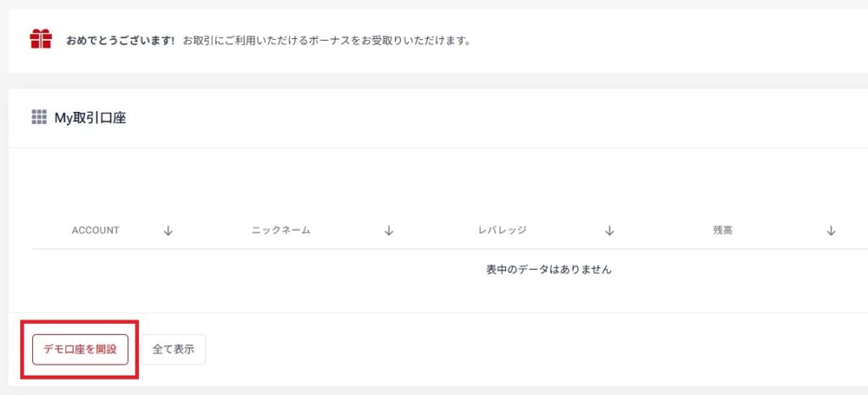Sort by ACCOUNT using its arrow
868x395 pixels.
coord(168,231)
